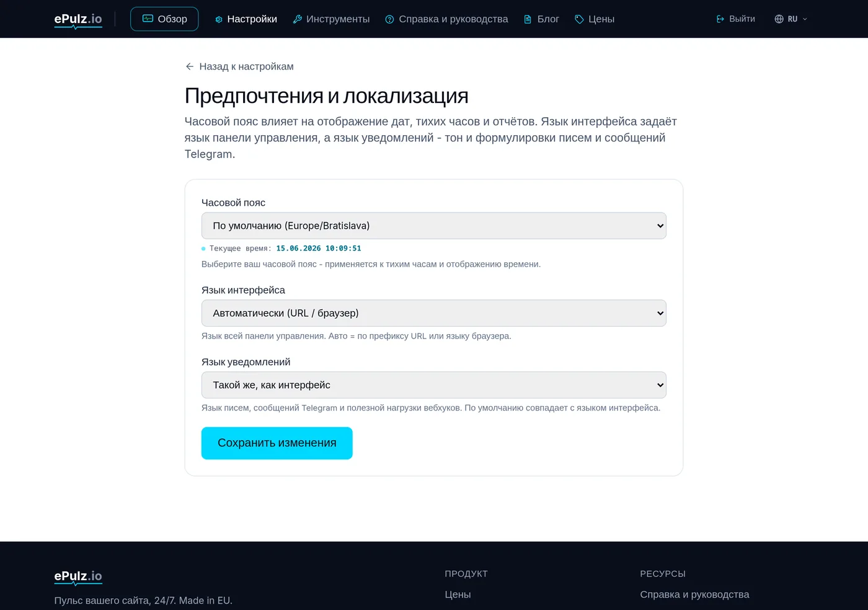Screen dimensions: 868x610
Task: Open Справка и руководства in header
Action: pyautogui.click(x=446, y=19)
